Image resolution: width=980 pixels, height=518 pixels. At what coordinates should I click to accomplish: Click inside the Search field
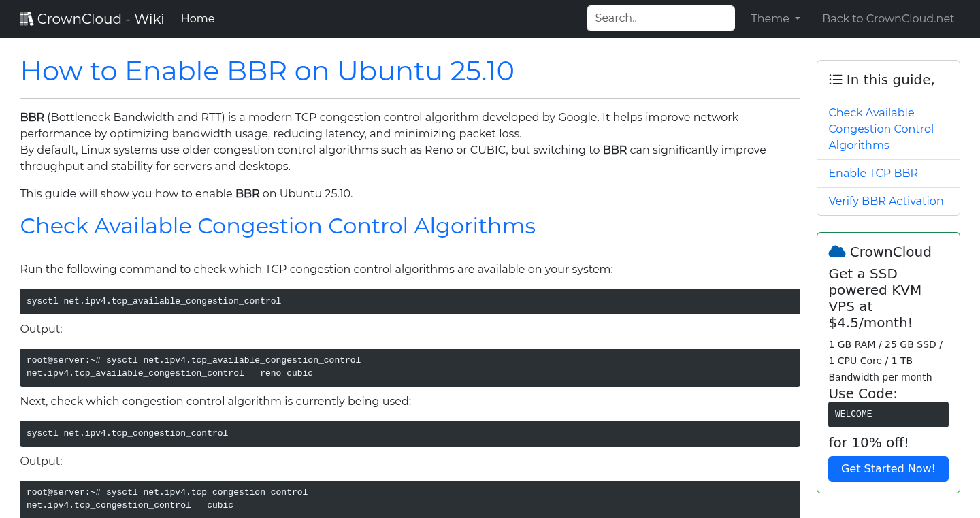(659, 18)
